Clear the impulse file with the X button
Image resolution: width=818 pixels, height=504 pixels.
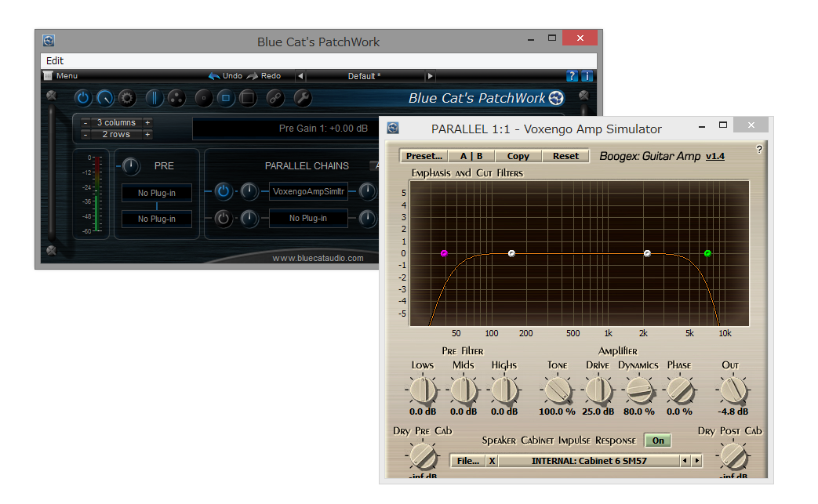click(x=492, y=461)
